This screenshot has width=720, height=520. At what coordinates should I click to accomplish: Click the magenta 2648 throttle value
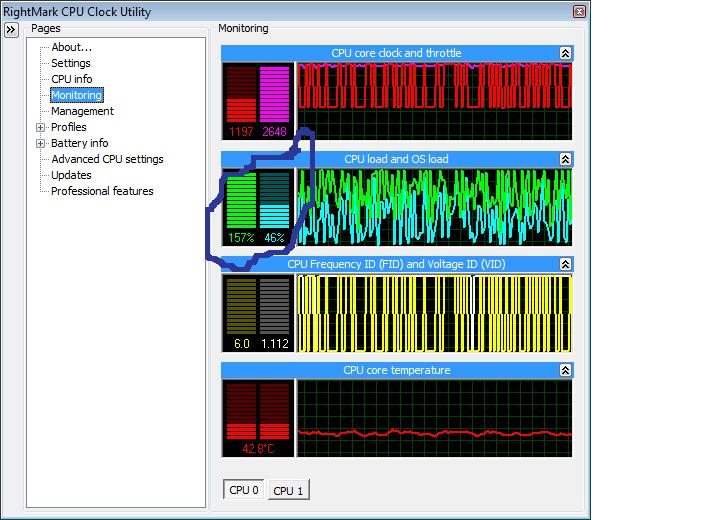[x=275, y=132]
